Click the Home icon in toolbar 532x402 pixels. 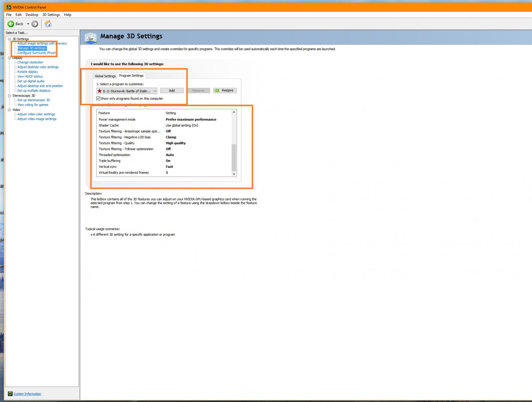pos(48,24)
